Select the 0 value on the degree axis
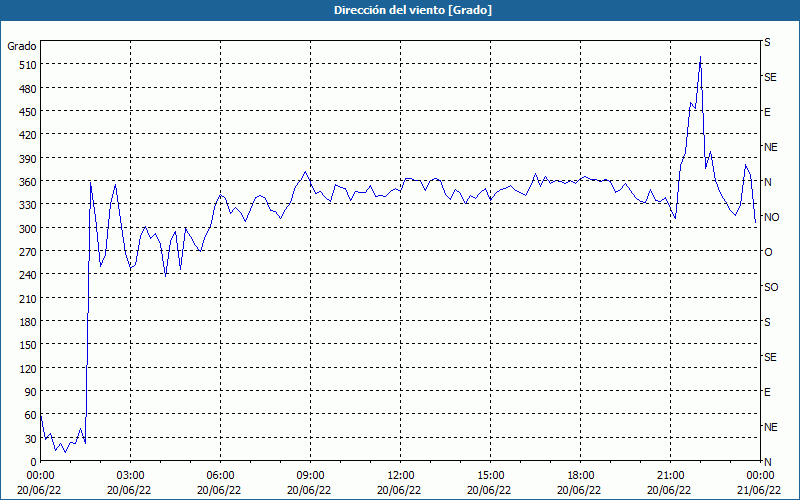The height and width of the screenshot is (500, 800). (34, 462)
